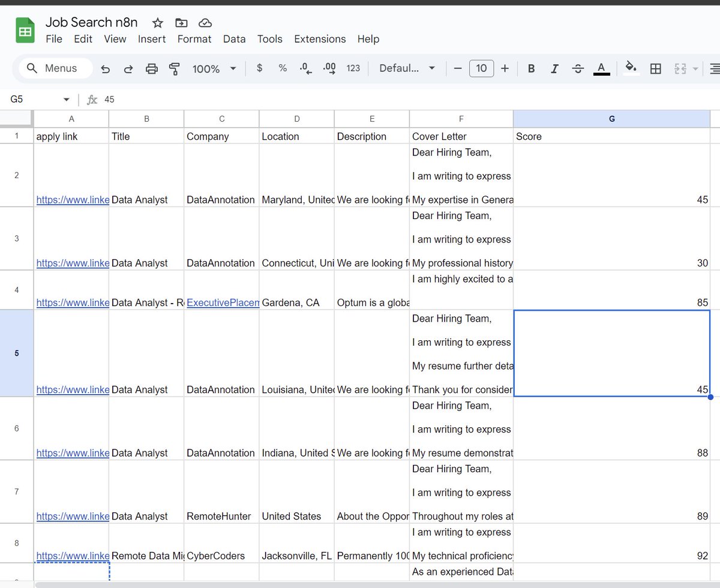Click the select-all corner box
Image resolution: width=720 pixels, height=588 pixels.
pos(17,119)
